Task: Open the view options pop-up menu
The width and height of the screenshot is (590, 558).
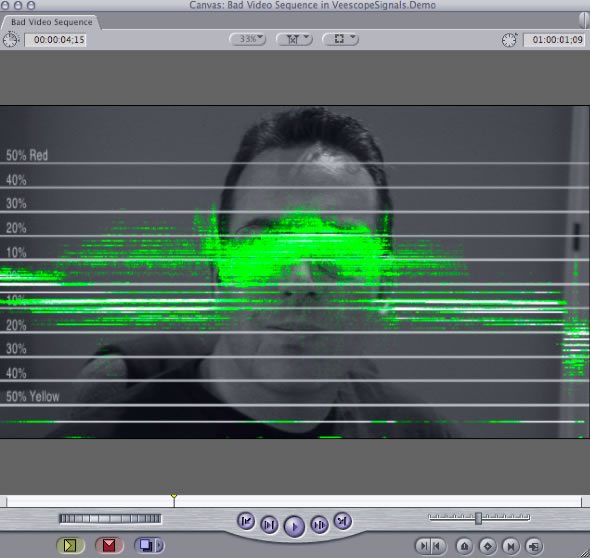Action: pyautogui.click(x=341, y=39)
